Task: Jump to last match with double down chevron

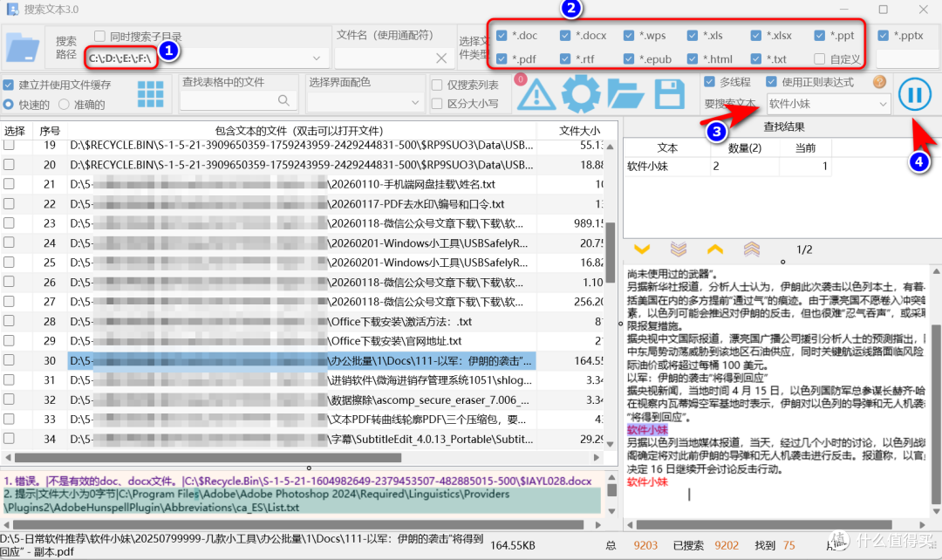Action: pyautogui.click(x=679, y=249)
